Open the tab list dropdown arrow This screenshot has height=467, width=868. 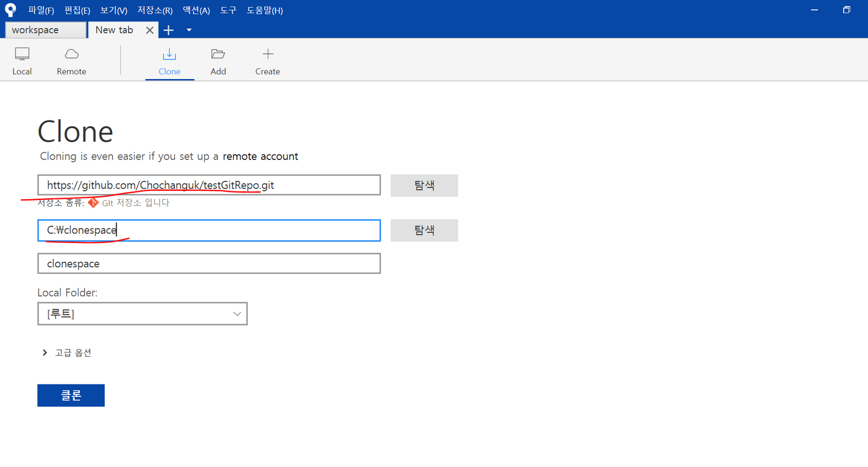189,30
